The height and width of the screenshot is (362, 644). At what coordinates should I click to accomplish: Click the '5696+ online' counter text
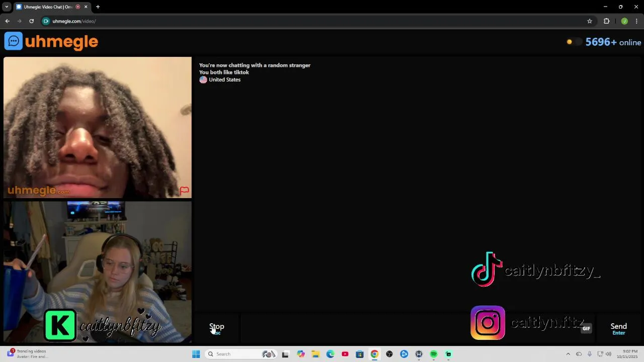pos(613,42)
